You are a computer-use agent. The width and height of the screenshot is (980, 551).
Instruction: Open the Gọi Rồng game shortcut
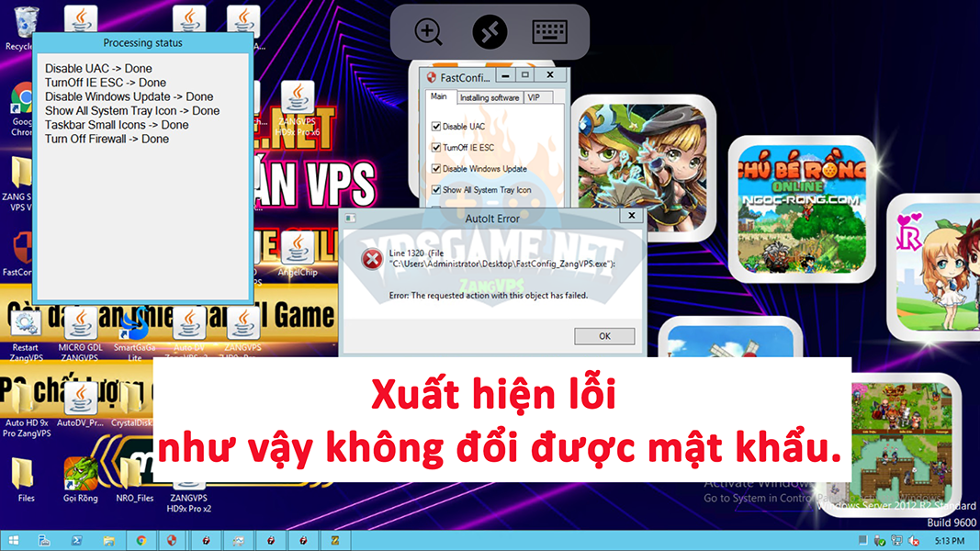point(80,476)
